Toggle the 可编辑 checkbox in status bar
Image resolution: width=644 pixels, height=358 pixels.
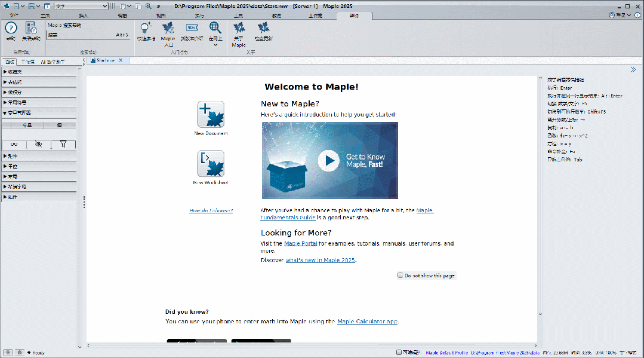click(398, 352)
